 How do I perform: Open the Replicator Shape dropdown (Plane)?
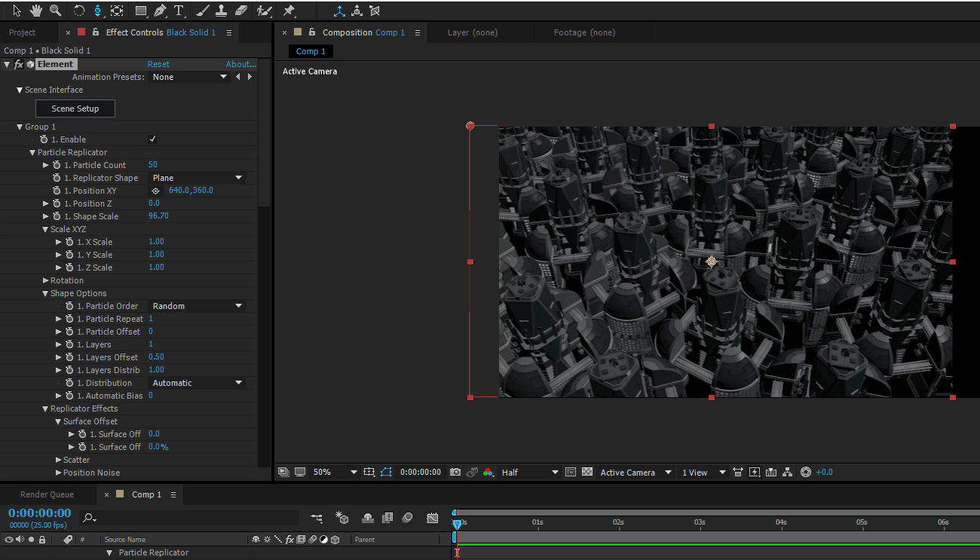[197, 178]
